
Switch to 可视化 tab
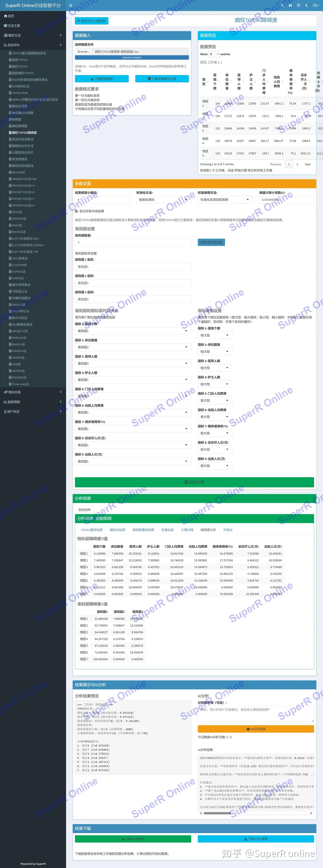click(228, 530)
